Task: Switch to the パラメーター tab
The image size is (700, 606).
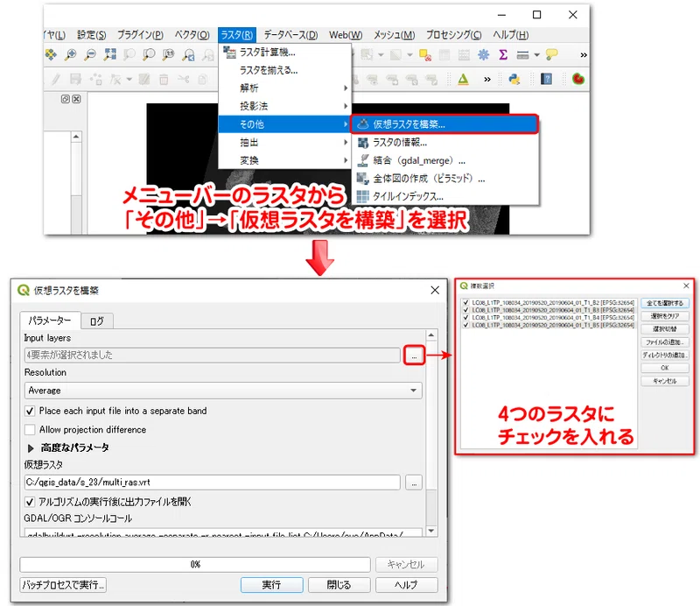Action: coord(50,321)
